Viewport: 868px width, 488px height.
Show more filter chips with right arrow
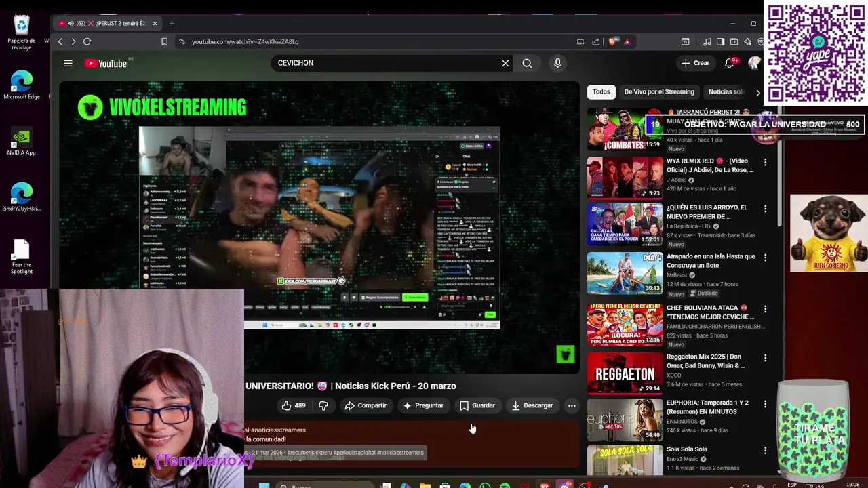(x=758, y=92)
